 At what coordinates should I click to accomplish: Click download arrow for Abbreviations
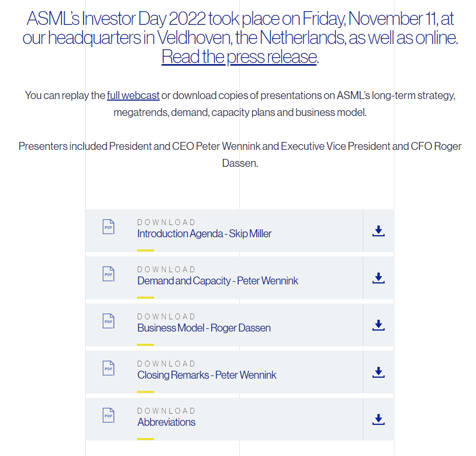tap(378, 419)
